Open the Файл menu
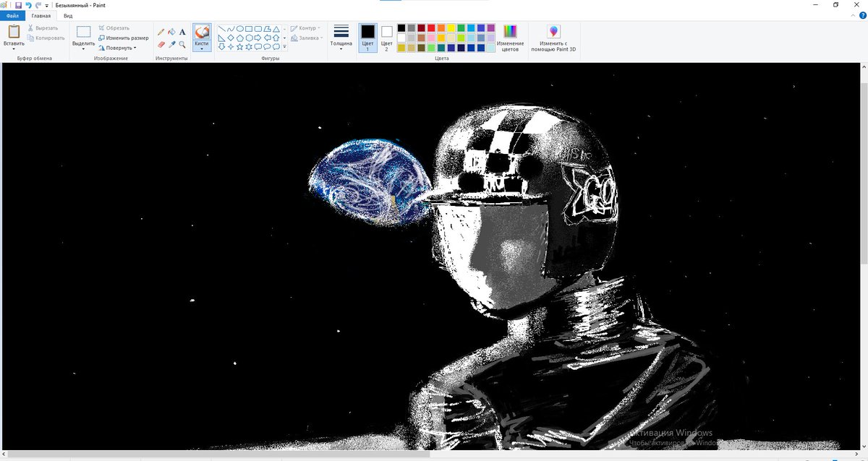 pyautogui.click(x=12, y=15)
